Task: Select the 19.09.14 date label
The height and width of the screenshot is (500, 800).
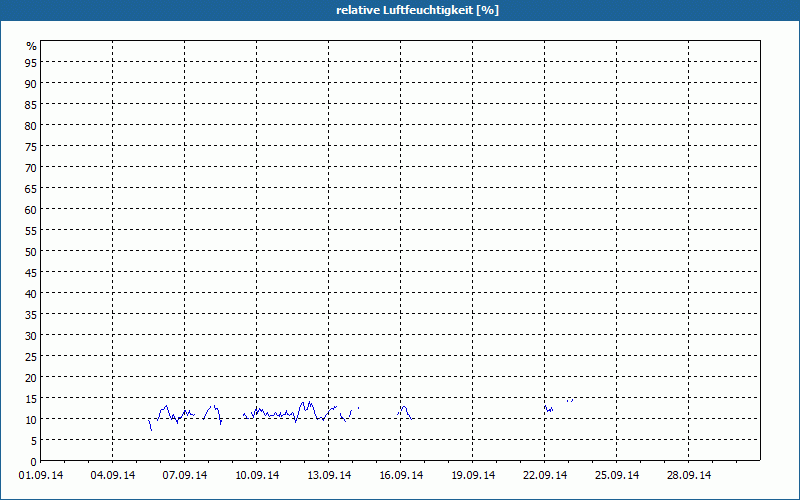Action: click(472, 475)
